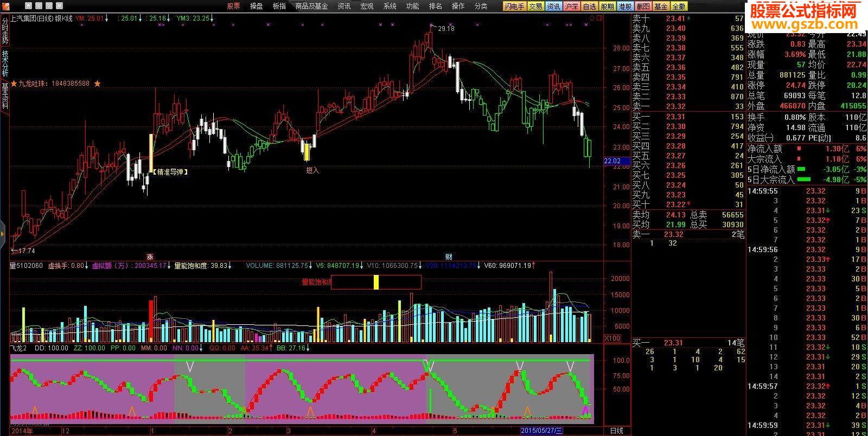Screen dimensions: 868x436
Task: Click the 短入 signal label on chart
Action: [x=312, y=170]
